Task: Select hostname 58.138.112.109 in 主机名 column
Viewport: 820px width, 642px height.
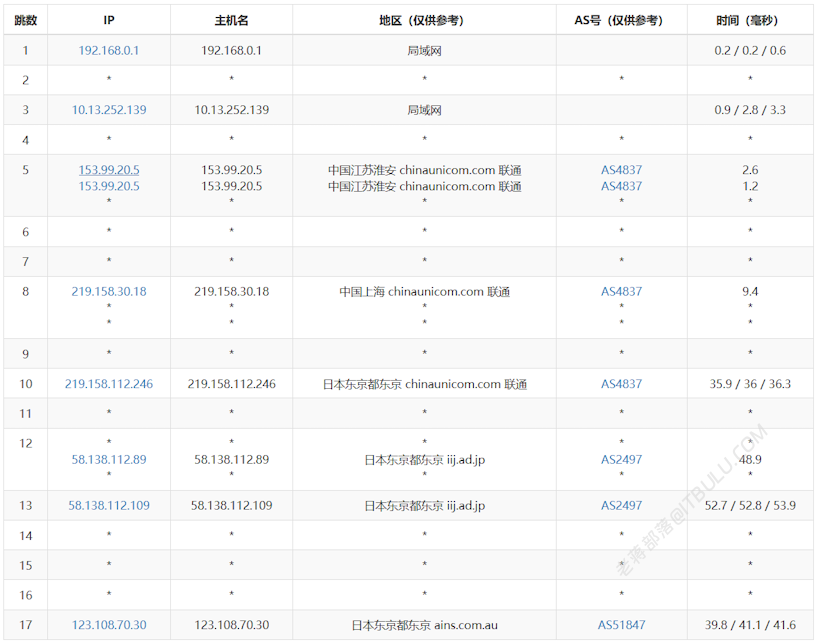Action: click(x=231, y=506)
